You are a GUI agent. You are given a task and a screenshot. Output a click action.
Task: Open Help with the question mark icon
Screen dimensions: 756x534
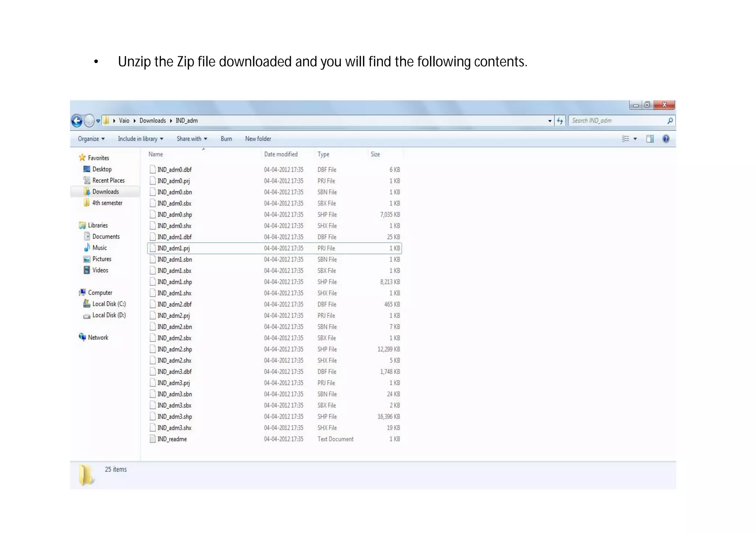pos(666,139)
